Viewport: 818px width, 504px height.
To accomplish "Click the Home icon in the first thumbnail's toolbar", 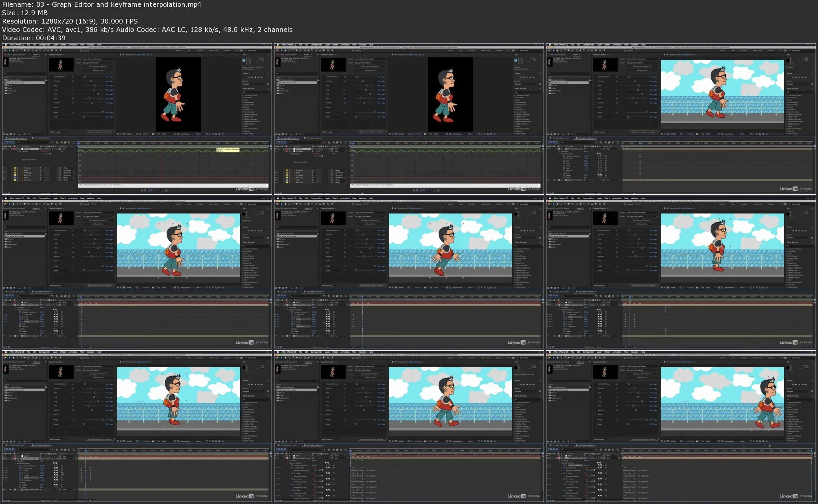I will point(5,51).
